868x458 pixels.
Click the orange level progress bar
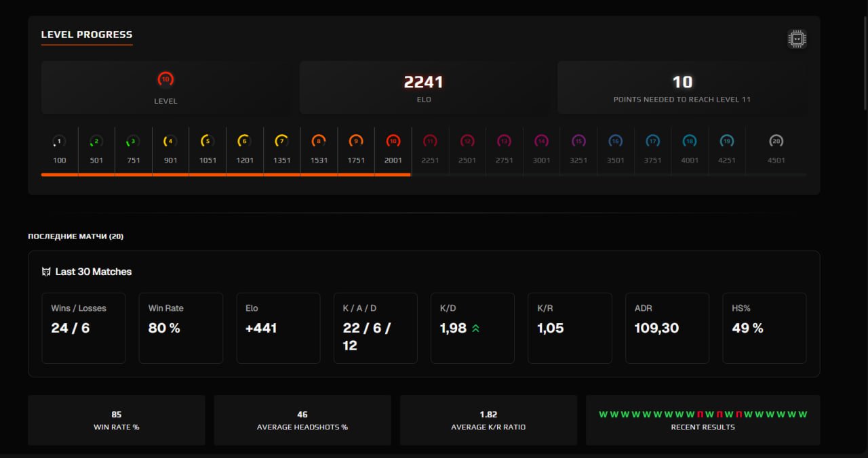point(226,175)
